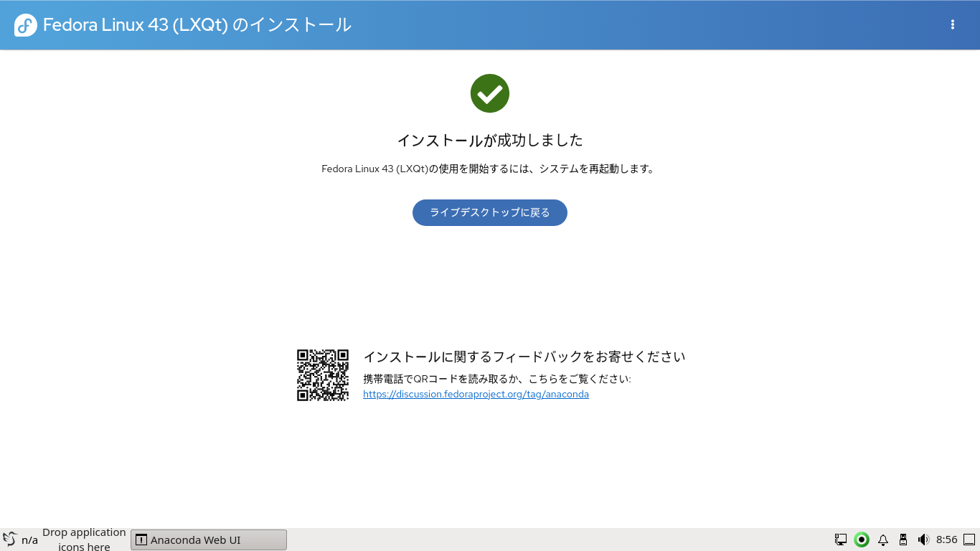Click the 'Fedora Linux 43 (LXQt) のインストール' title
This screenshot has width=980, height=551.
pos(197,25)
